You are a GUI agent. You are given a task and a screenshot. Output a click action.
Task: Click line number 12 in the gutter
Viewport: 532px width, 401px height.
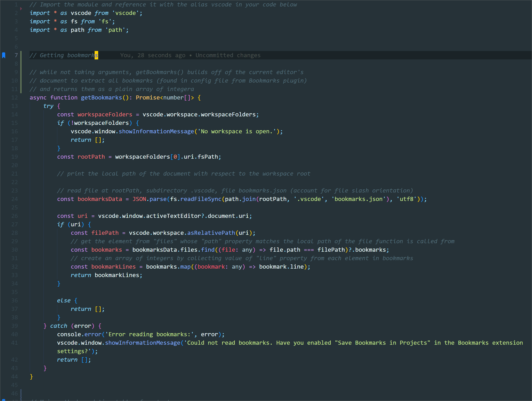click(x=14, y=98)
